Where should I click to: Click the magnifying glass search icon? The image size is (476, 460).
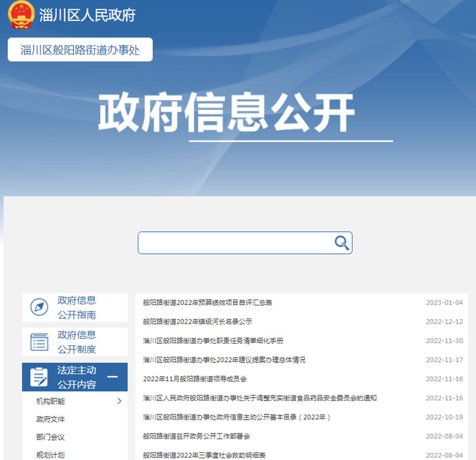pyautogui.click(x=342, y=243)
